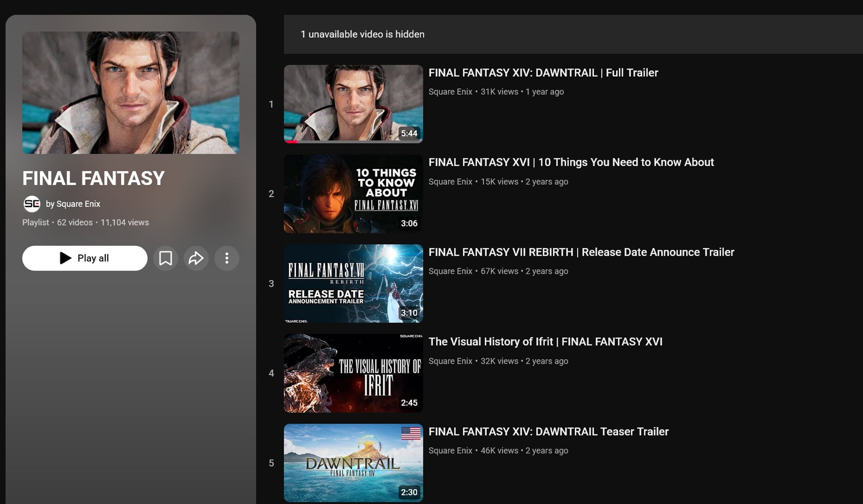This screenshot has height=504, width=863.
Task: Click the Square Enix channel avatar
Action: point(32,204)
